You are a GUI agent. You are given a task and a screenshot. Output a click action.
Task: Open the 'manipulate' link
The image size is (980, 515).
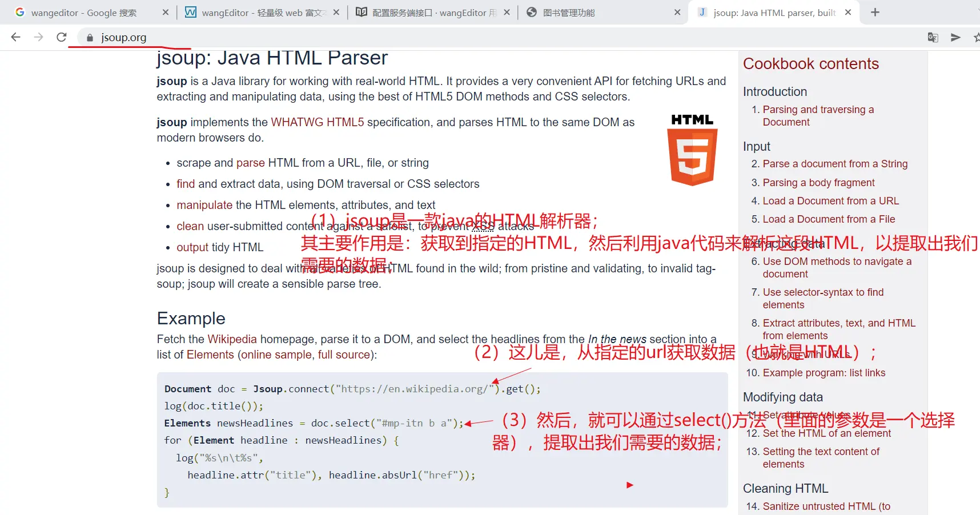[x=204, y=205]
